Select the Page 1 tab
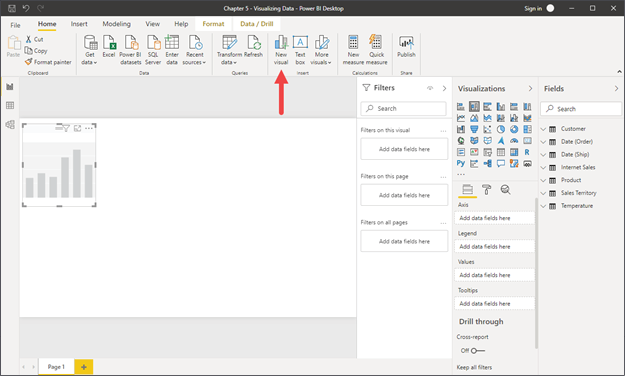This screenshot has height=376, width=625. [56, 367]
